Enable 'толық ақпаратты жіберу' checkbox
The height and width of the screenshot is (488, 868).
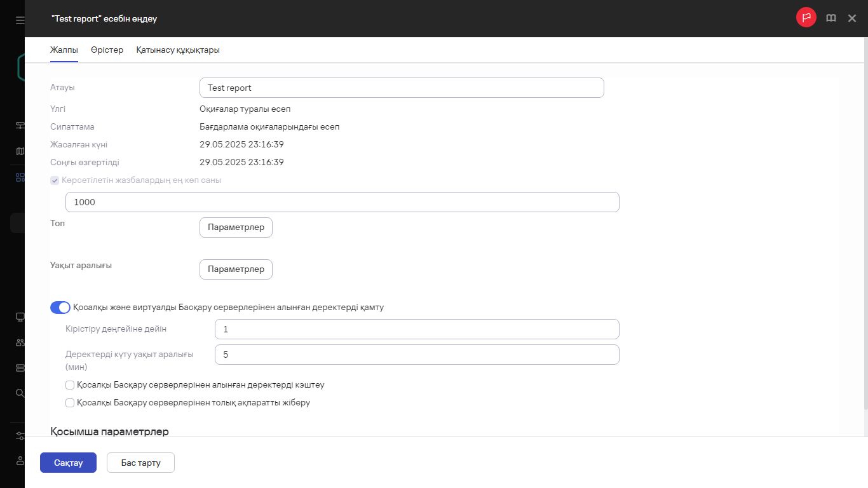(x=70, y=403)
